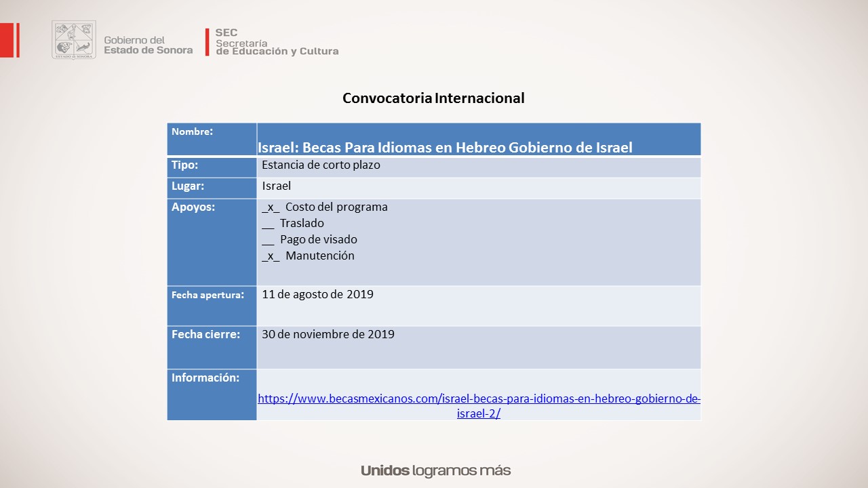Select '11 de agosto de 2019' date
The width and height of the screenshot is (868, 488).
[317, 294]
